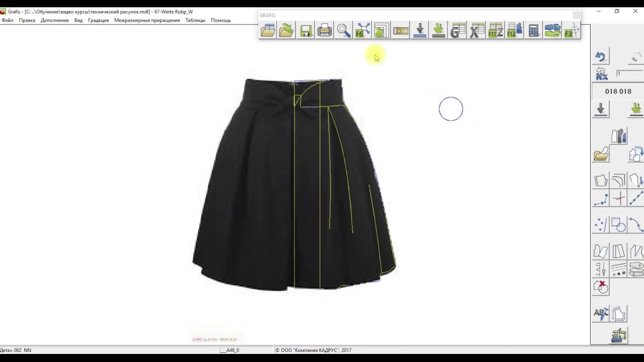The width and height of the screenshot is (644, 362).
Task: Click the pin cushion sewing box icon
Action: (619, 335)
